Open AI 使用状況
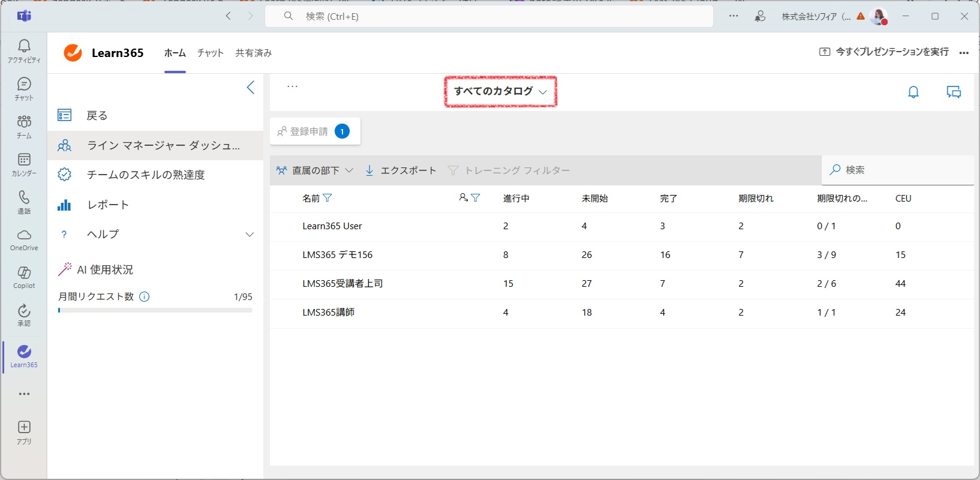Viewport: 980px width, 480px height. tap(96, 269)
